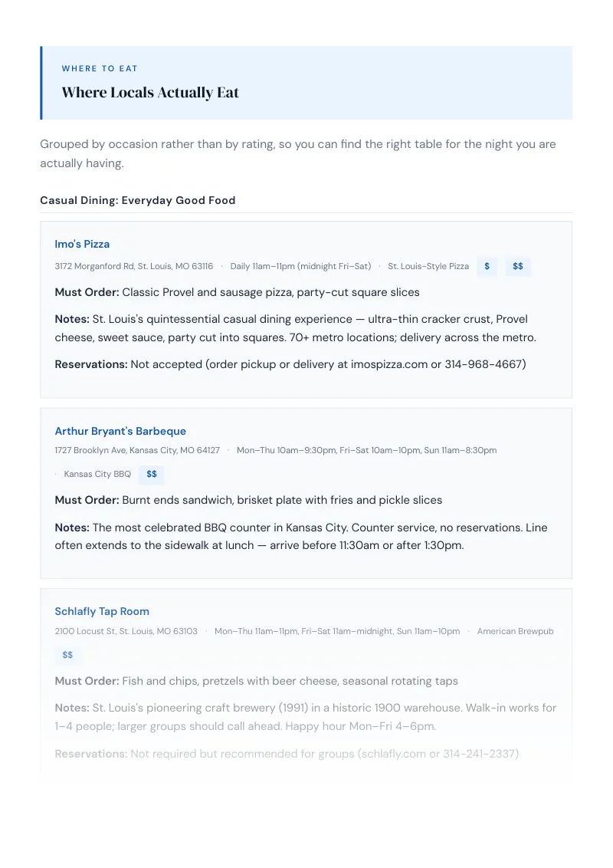
Task: Click the Kansas City BBQ cuisine label
Action: click(97, 474)
